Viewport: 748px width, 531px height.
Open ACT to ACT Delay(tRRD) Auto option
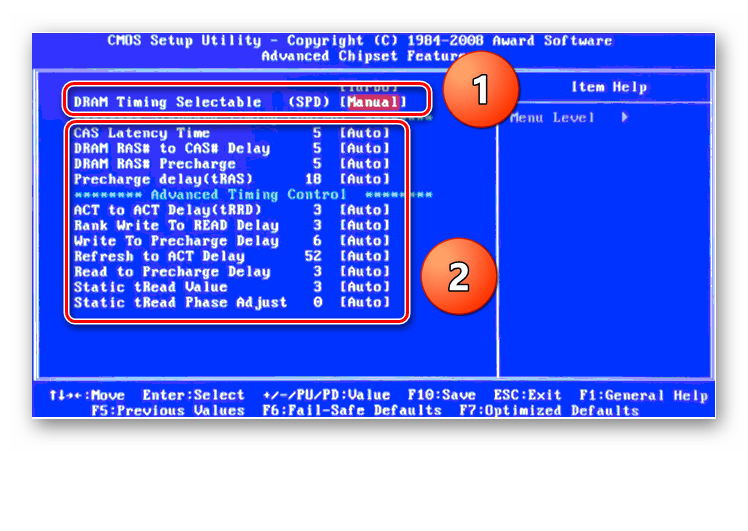[x=364, y=210]
